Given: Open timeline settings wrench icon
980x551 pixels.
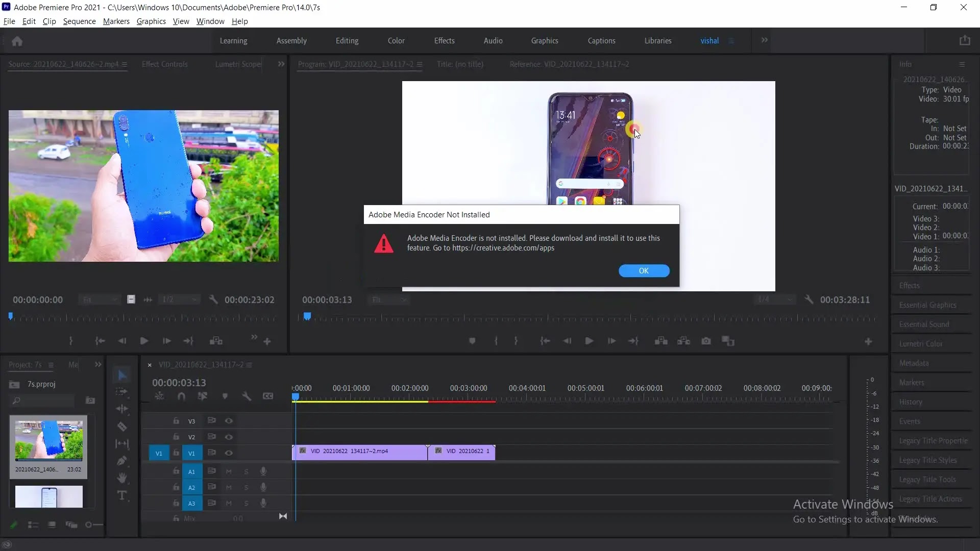Looking at the screenshot, I should (247, 396).
